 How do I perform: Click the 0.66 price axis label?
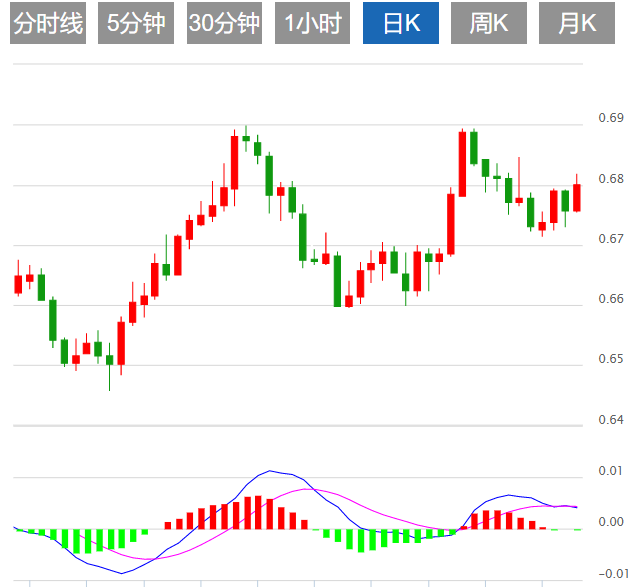tap(611, 299)
